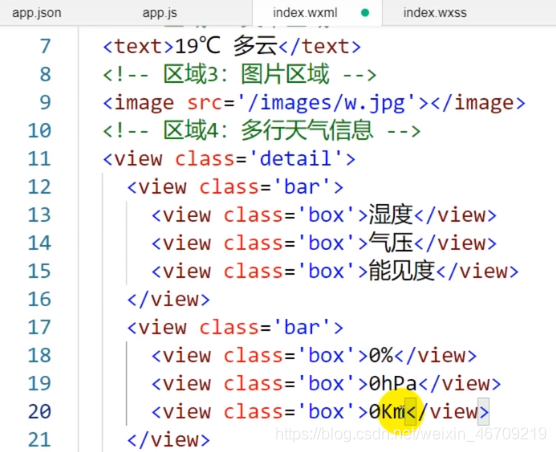The image size is (556, 452).
Task: Click the text '0Km' on line 20
Action: click(387, 412)
